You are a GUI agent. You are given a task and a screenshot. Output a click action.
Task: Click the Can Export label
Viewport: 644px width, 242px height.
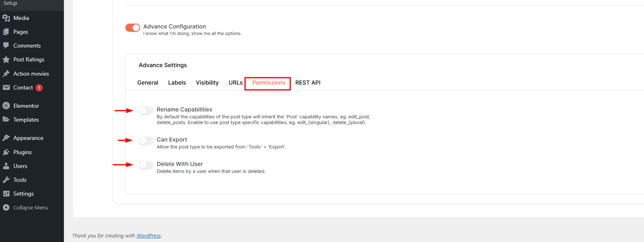pyautogui.click(x=172, y=140)
